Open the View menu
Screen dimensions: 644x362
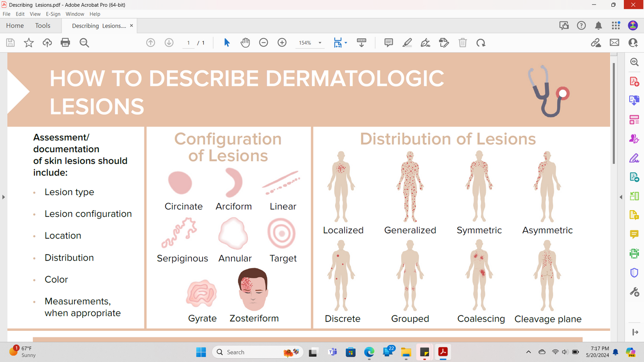coord(35,14)
